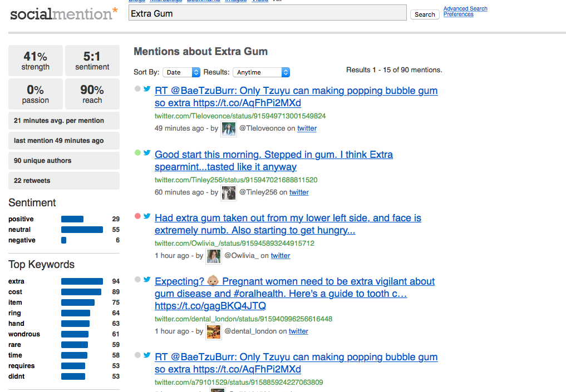The height and width of the screenshot is (392, 566).
Task: Click twitter.com/Owlivia_ status URL text
Action: click(234, 243)
